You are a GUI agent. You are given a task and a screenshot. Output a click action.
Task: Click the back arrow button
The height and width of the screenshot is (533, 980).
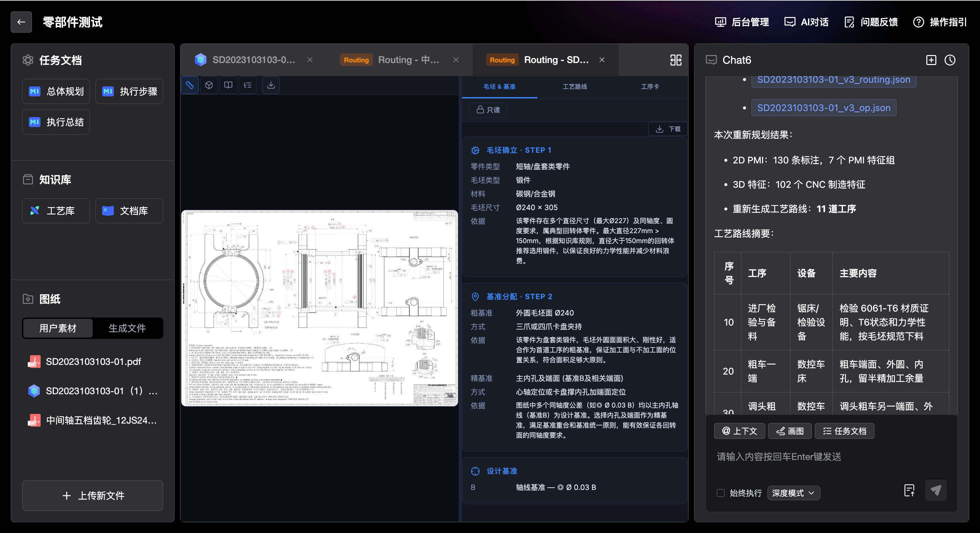click(x=21, y=22)
